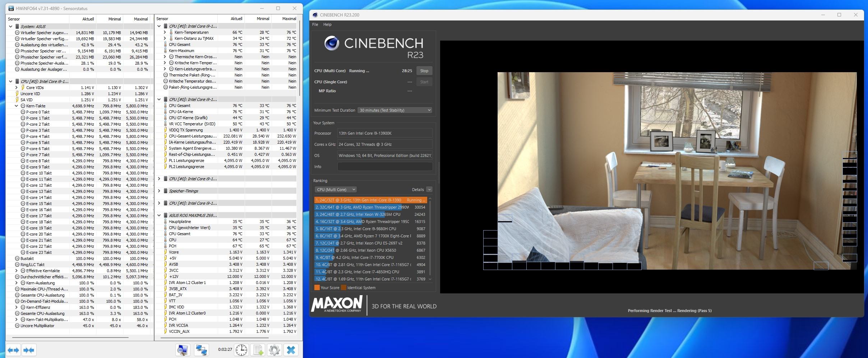Click the blue X icon in HWiNFO toolbar

pyautogui.click(x=291, y=350)
